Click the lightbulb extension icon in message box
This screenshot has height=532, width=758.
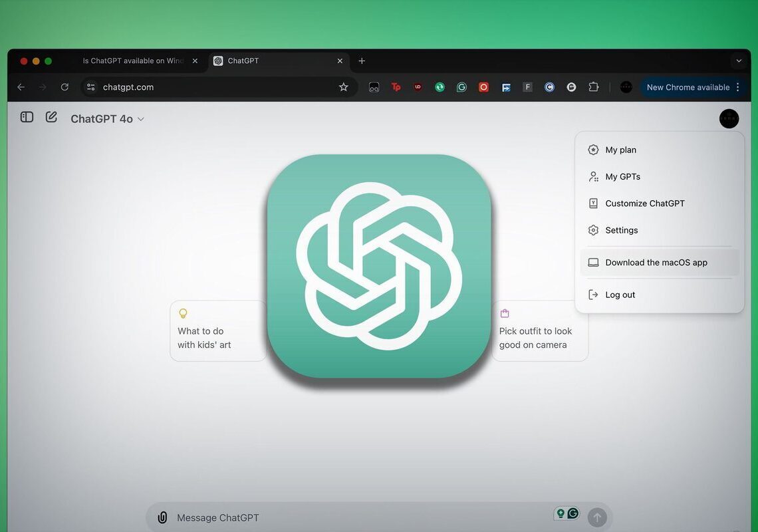pos(561,513)
